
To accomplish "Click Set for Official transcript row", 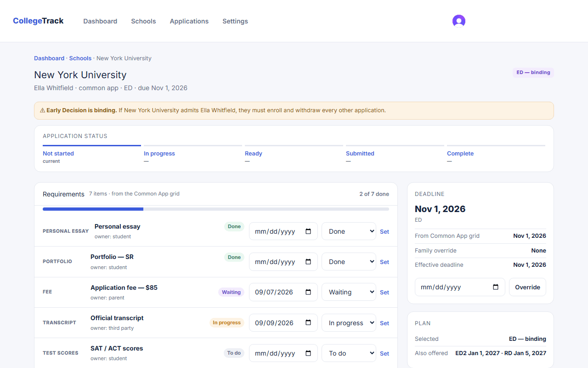I will point(384,323).
